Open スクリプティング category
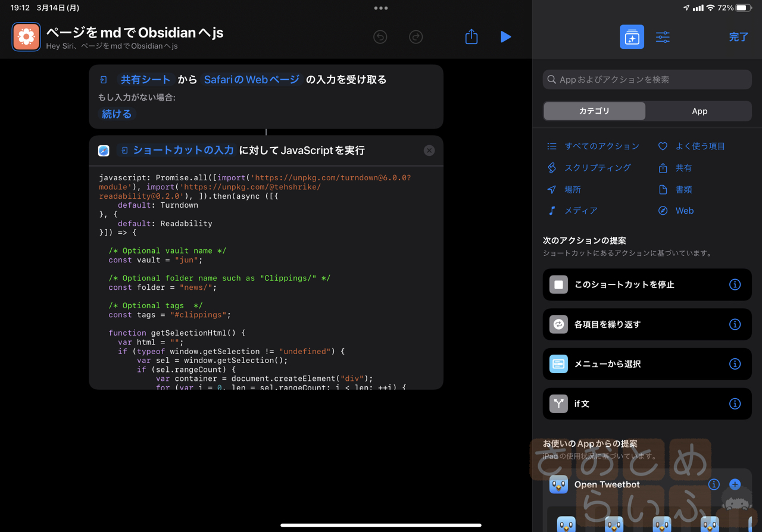 (589, 168)
